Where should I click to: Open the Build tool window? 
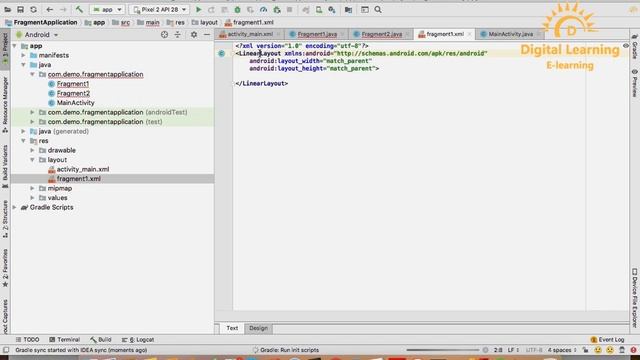101,340
